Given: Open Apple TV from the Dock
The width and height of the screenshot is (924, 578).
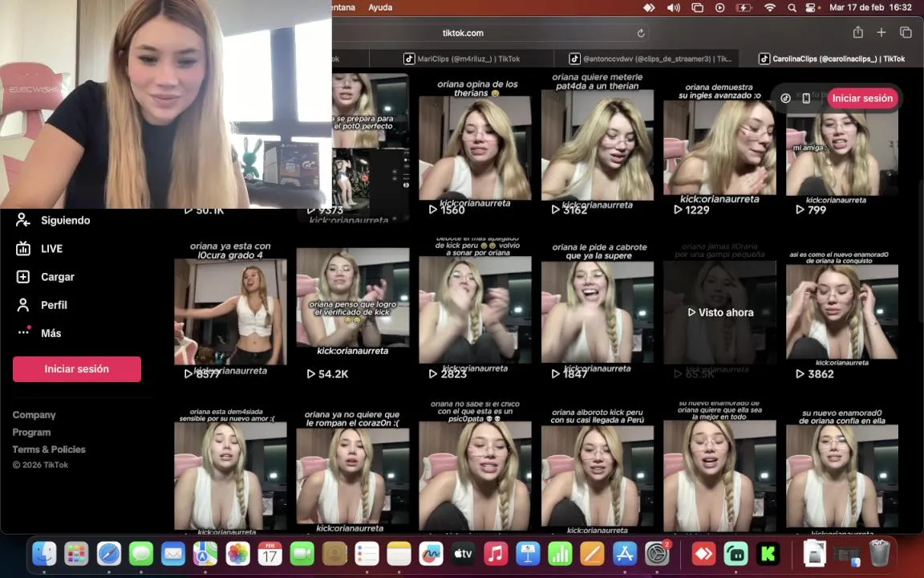Looking at the screenshot, I should 463,555.
